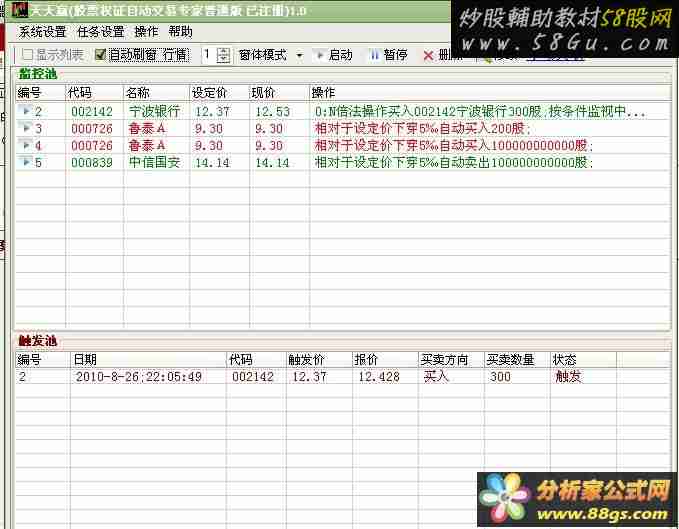Click the 暂停 (Pause) toolbar button
The width and height of the screenshot is (679, 529).
click(x=387, y=55)
